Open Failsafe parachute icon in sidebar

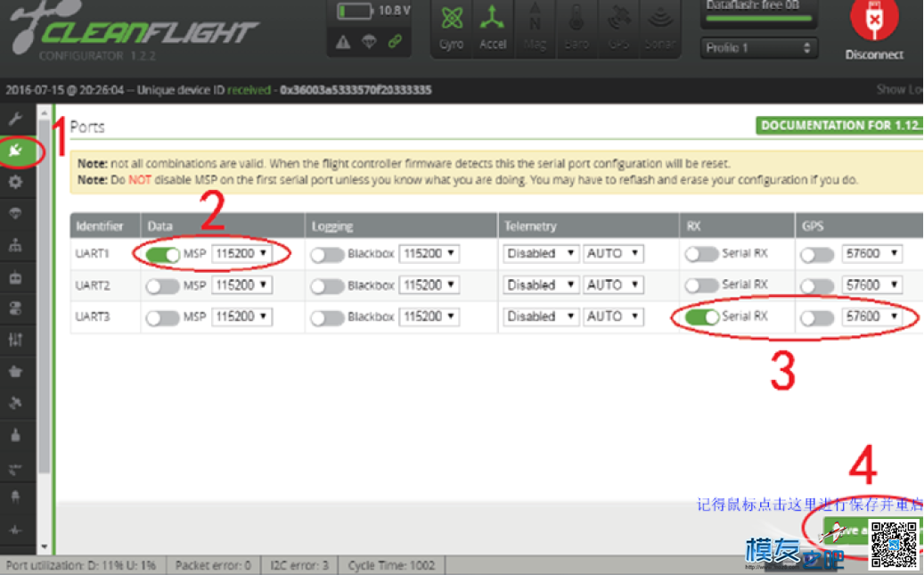tap(15, 213)
